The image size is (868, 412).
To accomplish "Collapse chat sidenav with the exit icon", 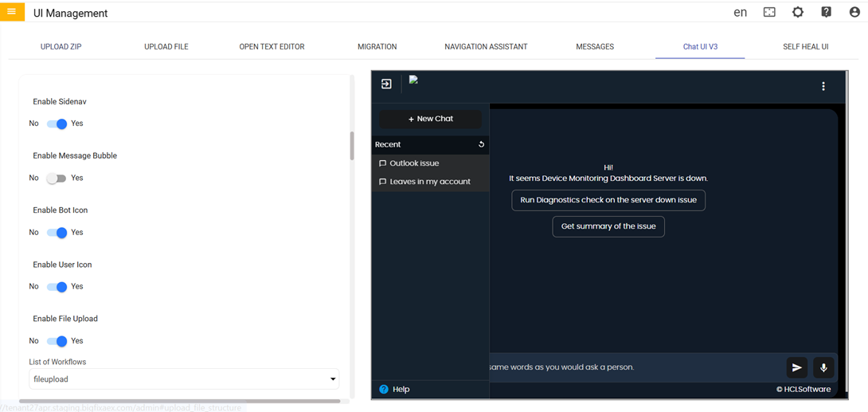I will pos(386,84).
